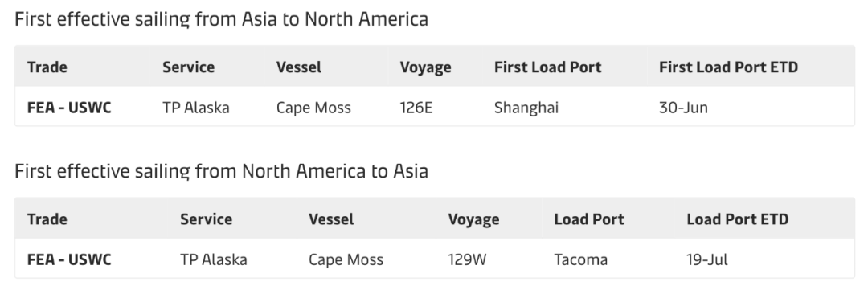Click the 30-Jun ETD value
The image size is (868, 290).
pyautogui.click(x=683, y=108)
